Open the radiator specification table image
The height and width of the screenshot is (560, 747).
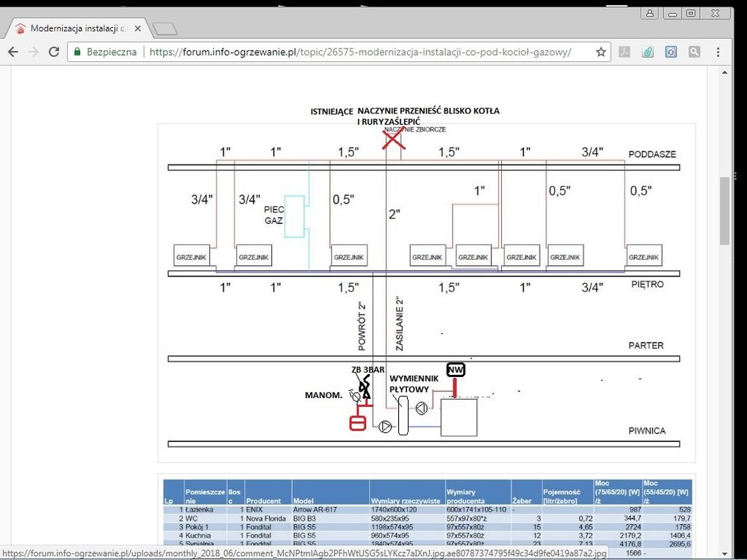pyautogui.click(x=426, y=515)
